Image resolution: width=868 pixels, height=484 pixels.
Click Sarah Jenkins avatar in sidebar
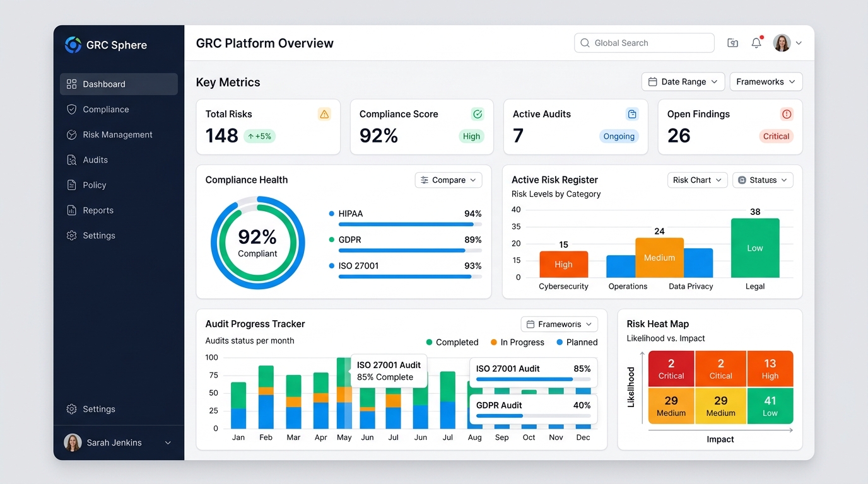[x=73, y=442]
